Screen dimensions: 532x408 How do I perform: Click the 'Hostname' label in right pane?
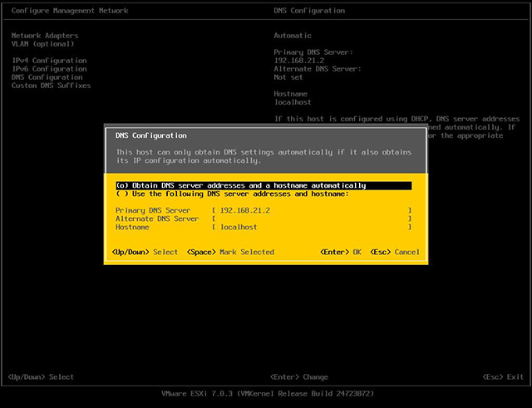pos(290,94)
